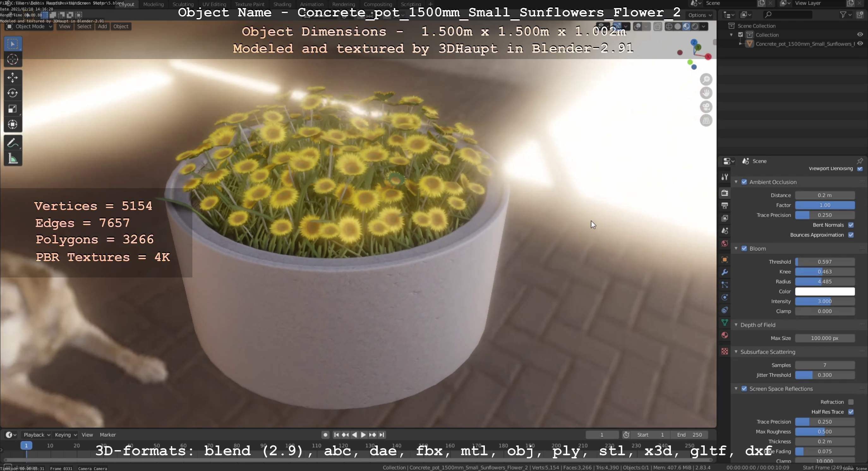
Task: Open the Output properties tab
Action: [725, 206]
